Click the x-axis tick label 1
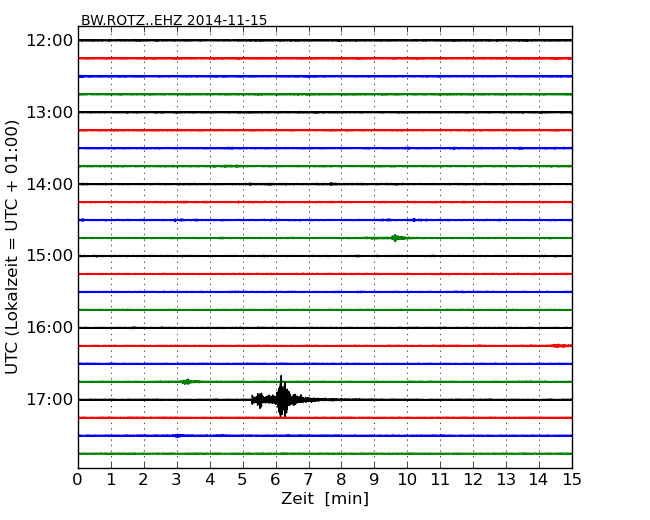Screen dimensions: 650x520 (x=111, y=480)
